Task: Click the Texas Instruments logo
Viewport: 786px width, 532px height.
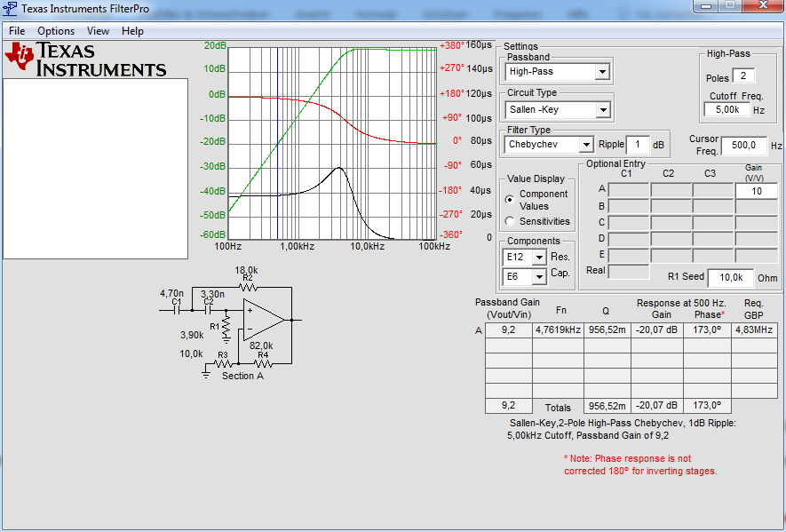Action: pyautogui.click(x=85, y=60)
